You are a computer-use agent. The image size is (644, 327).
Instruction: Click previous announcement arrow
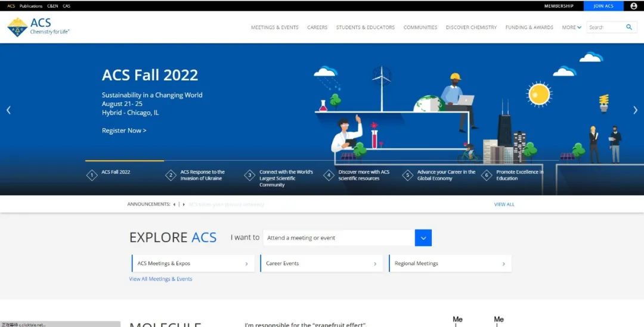[x=174, y=204]
